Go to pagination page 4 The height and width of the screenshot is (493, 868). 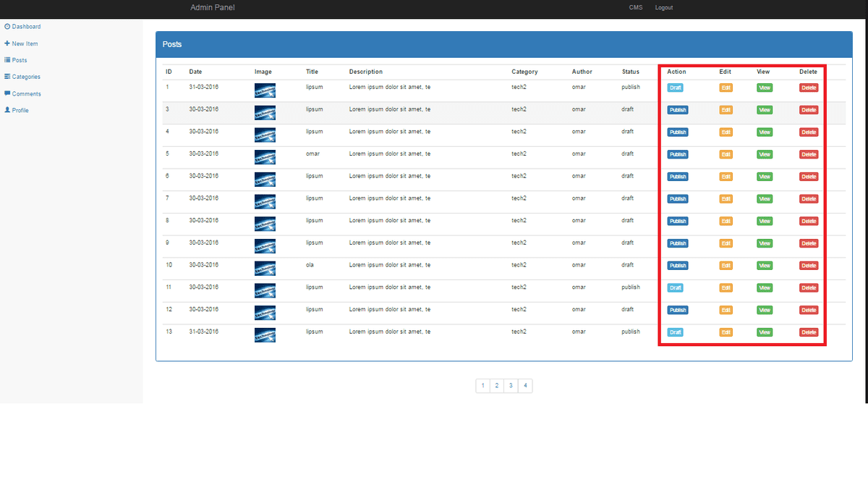525,386
